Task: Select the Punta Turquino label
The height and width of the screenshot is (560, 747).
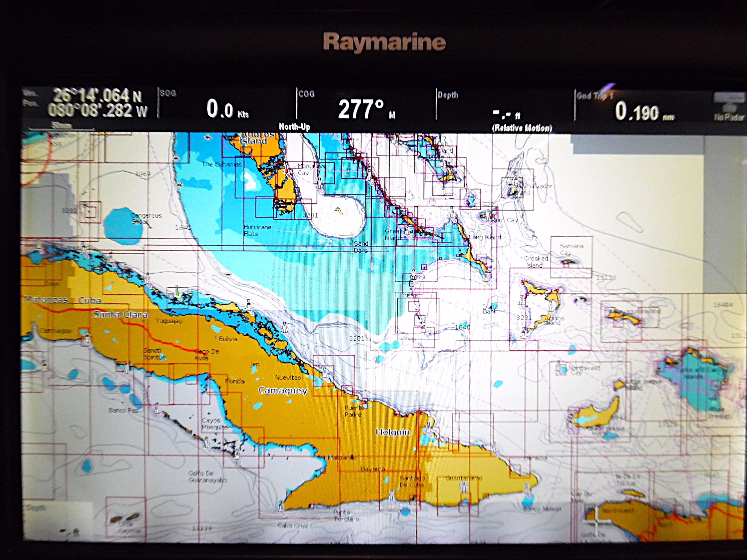Action: tap(346, 516)
